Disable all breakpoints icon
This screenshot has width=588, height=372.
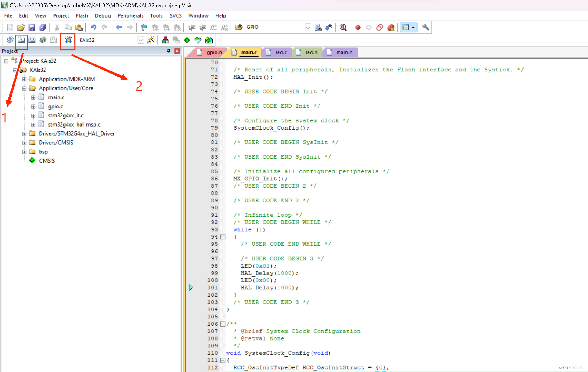[x=380, y=27]
